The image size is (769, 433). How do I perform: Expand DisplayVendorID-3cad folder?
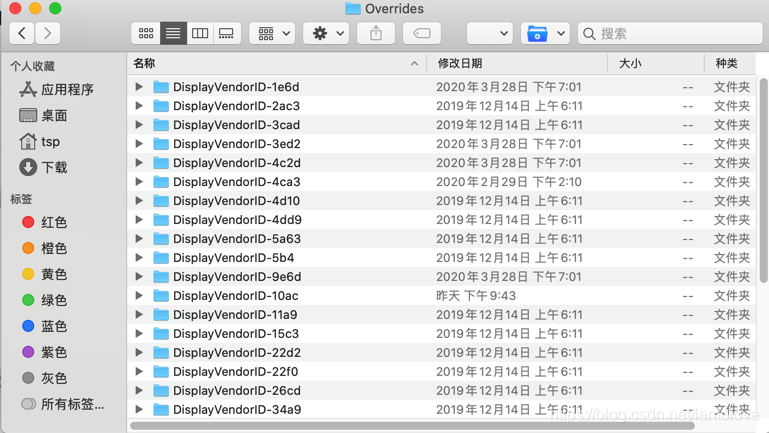tap(139, 125)
